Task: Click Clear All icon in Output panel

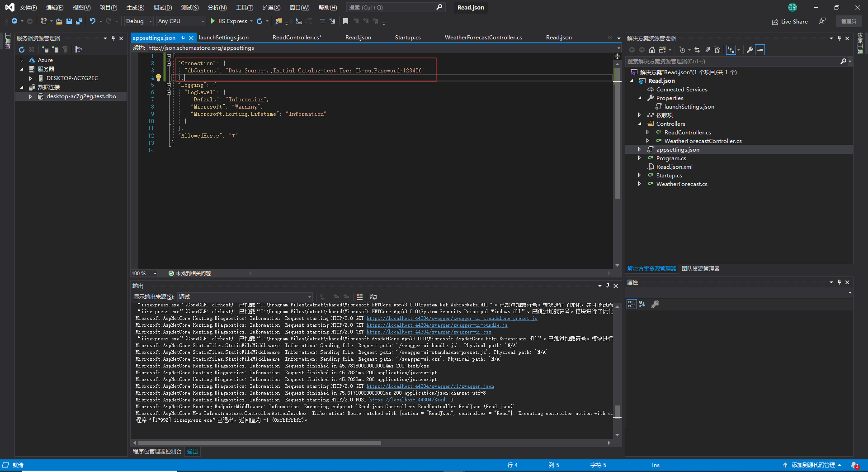Action: (x=359, y=297)
